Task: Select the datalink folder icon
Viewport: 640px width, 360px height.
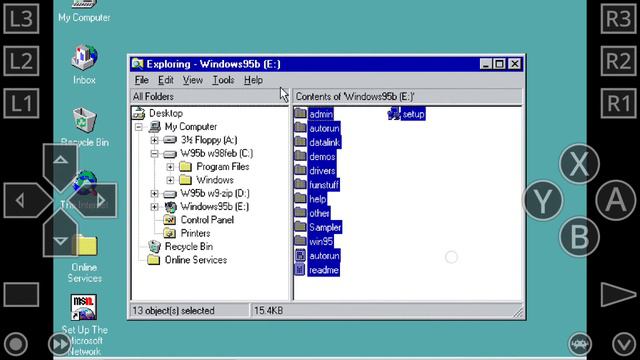Action: click(x=300, y=142)
